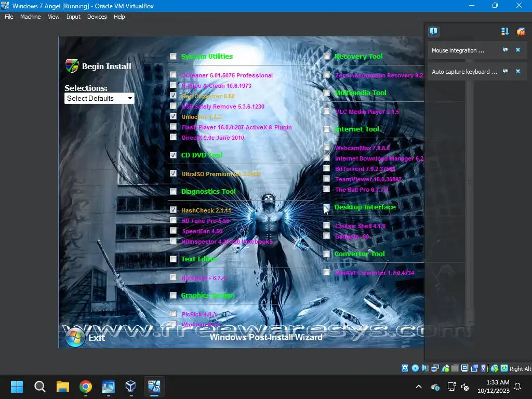Open the Machine menu
Screen dimensions: 532x399
(x=30, y=17)
